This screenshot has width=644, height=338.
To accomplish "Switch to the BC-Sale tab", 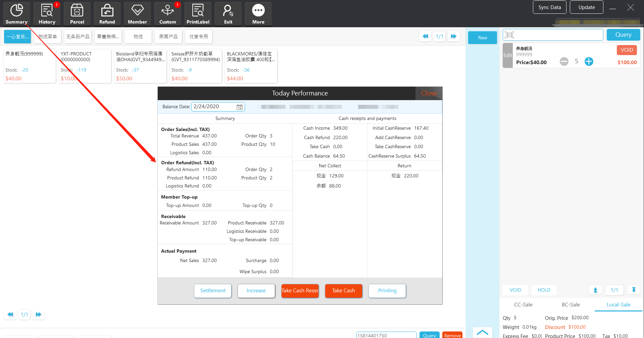I will click(x=571, y=304).
